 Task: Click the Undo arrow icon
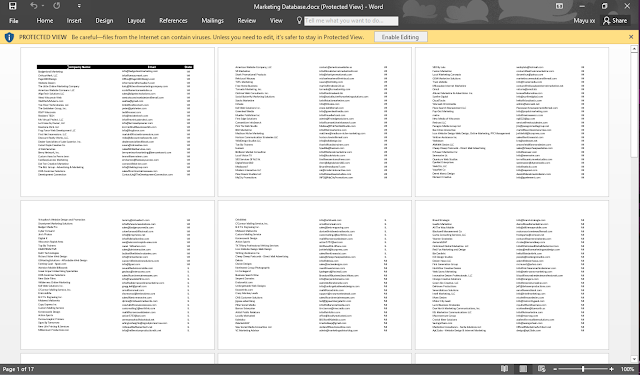click(x=33, y=6)
